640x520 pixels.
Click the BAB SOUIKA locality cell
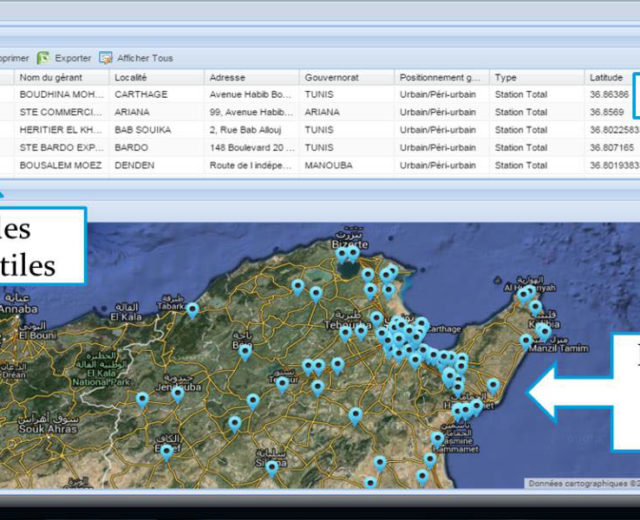[x=143, y=130]
